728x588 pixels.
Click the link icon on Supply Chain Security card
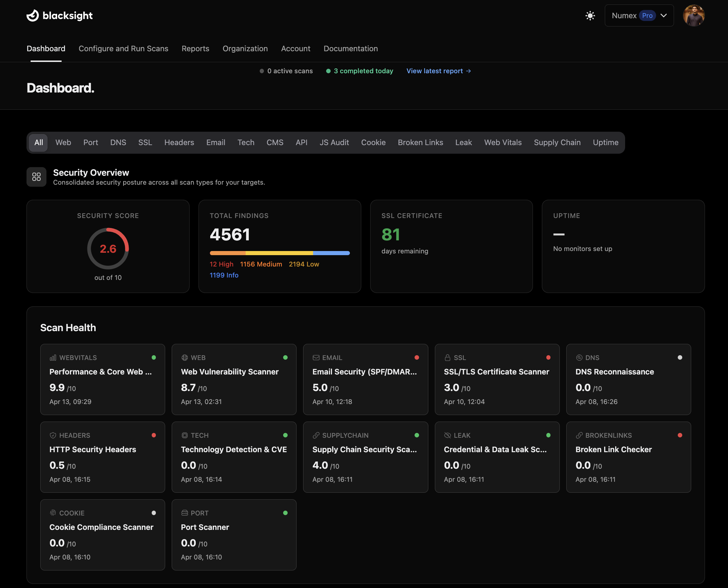[x=316, y=435]
